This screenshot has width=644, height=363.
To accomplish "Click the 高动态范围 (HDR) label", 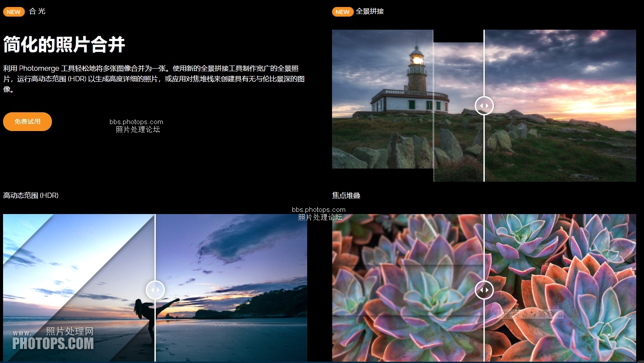I will (x=31, y=195).
